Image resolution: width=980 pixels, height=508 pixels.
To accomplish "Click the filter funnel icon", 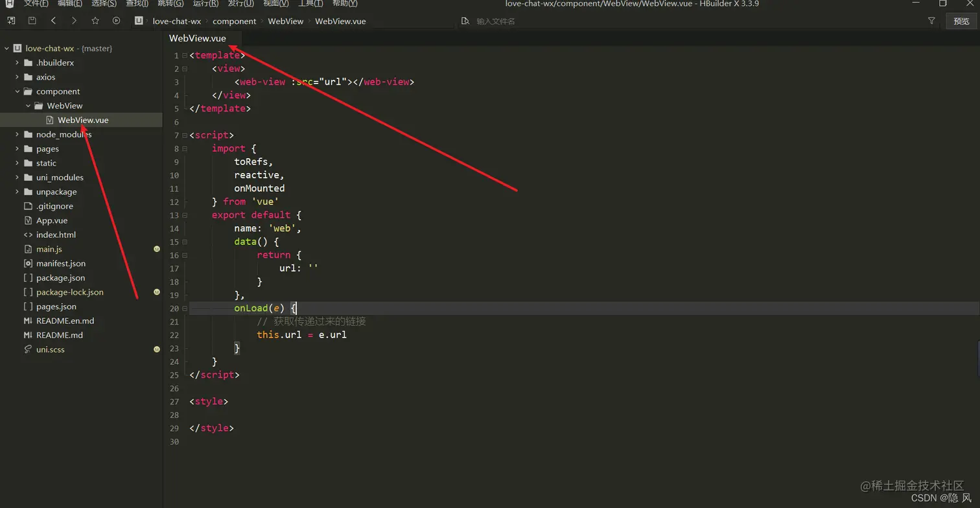I will pyautogui.click(x=931, y=21).
